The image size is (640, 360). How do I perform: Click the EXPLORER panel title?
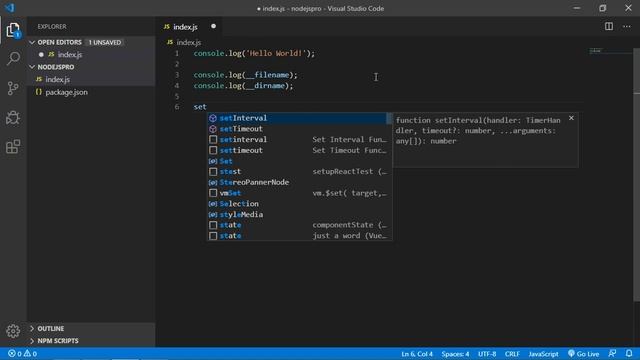tap(52, 27)
